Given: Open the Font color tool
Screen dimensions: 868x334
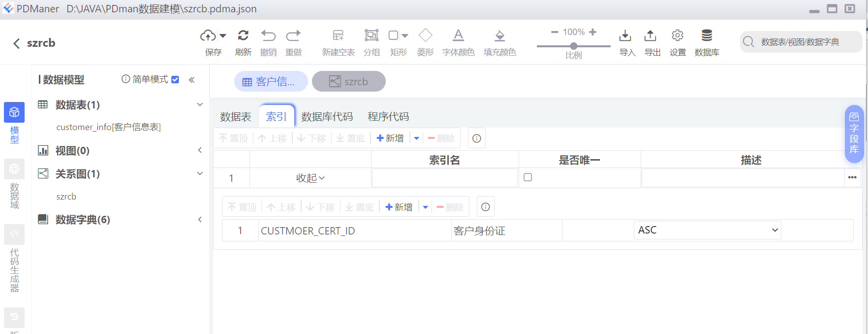Looking at the screenshot, I should tap(458, 35).
